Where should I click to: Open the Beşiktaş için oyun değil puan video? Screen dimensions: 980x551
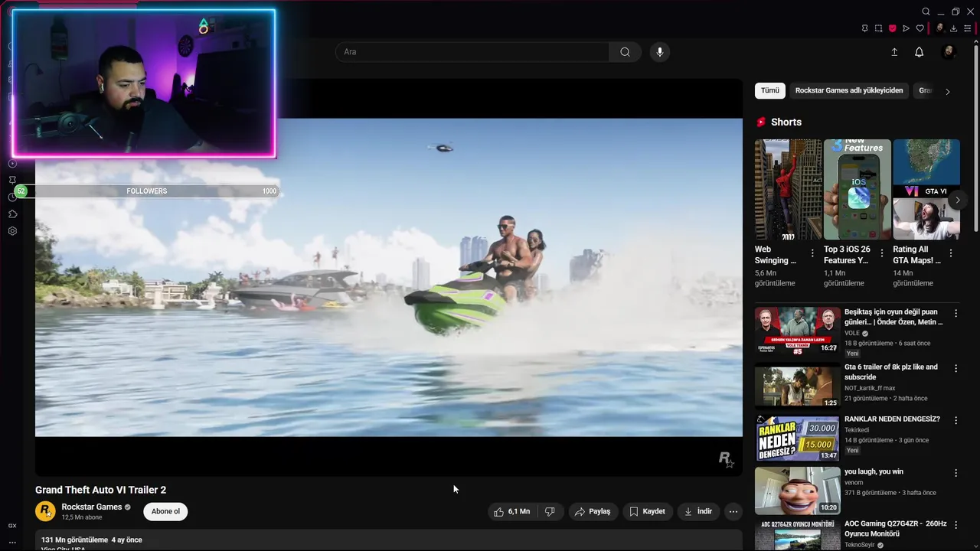click(x=893, y=317)
